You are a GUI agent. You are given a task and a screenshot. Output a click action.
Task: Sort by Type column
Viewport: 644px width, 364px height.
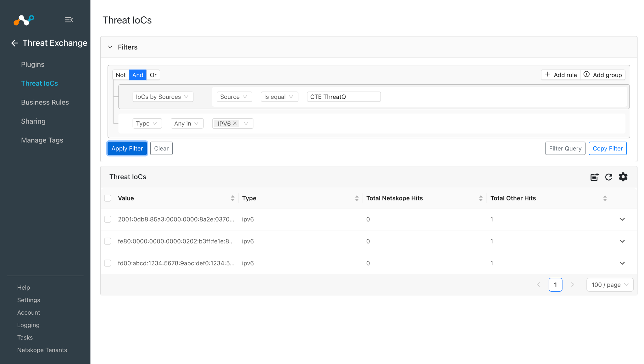[357, 198]
